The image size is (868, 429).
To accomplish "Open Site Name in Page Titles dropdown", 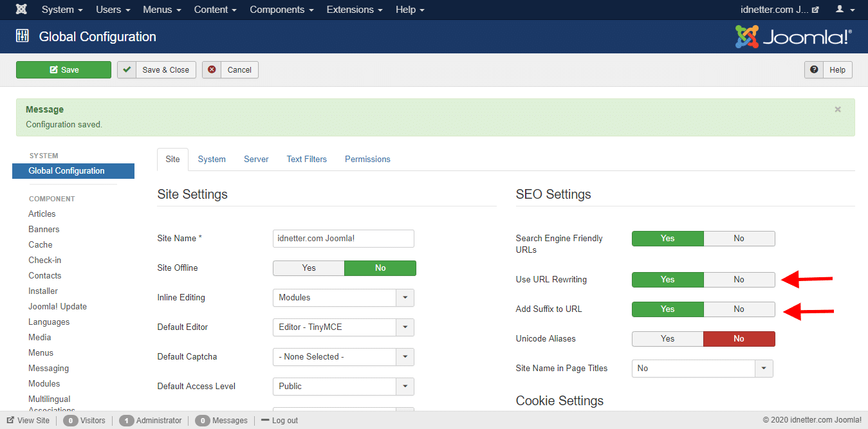I will tap(703, 369).
